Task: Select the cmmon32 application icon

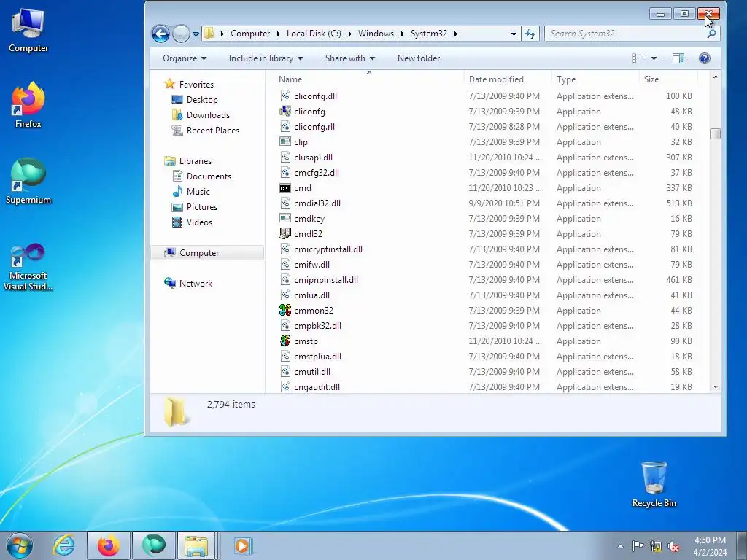Action: (x=285, y=311)
